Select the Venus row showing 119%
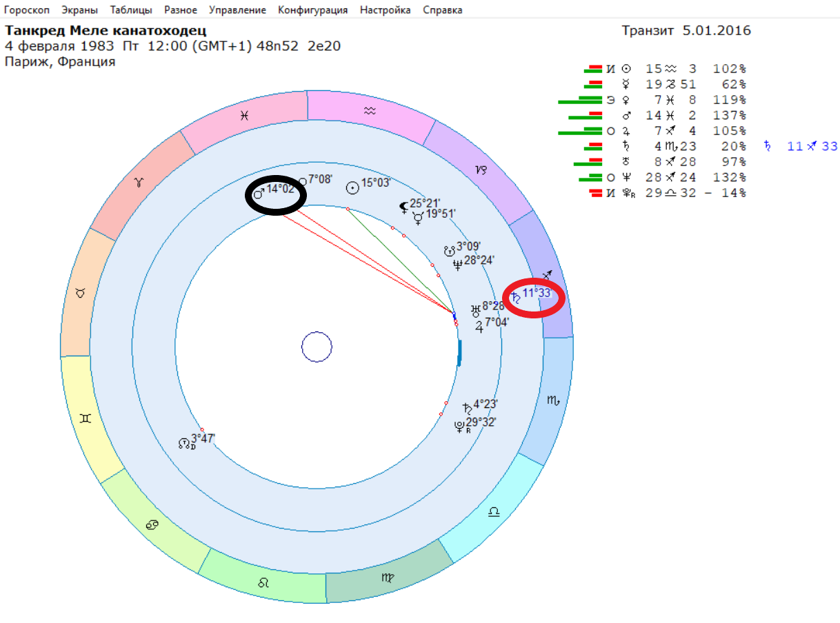The image size is (840, 623). [652, 100]
